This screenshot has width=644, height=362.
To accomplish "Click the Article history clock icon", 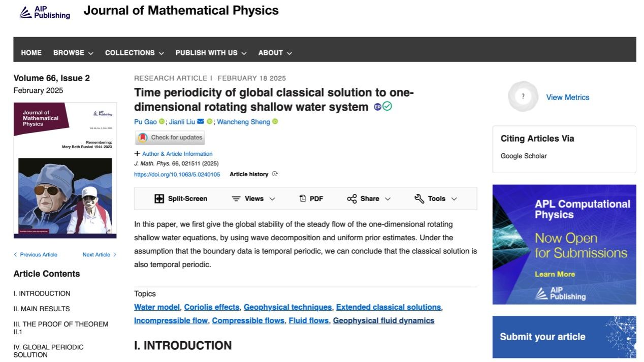I will pyautogui.click(x=275, y=174).
